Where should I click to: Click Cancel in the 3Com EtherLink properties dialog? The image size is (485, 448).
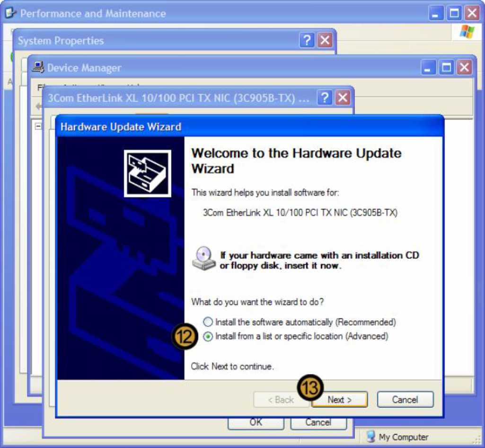point(318,422)
